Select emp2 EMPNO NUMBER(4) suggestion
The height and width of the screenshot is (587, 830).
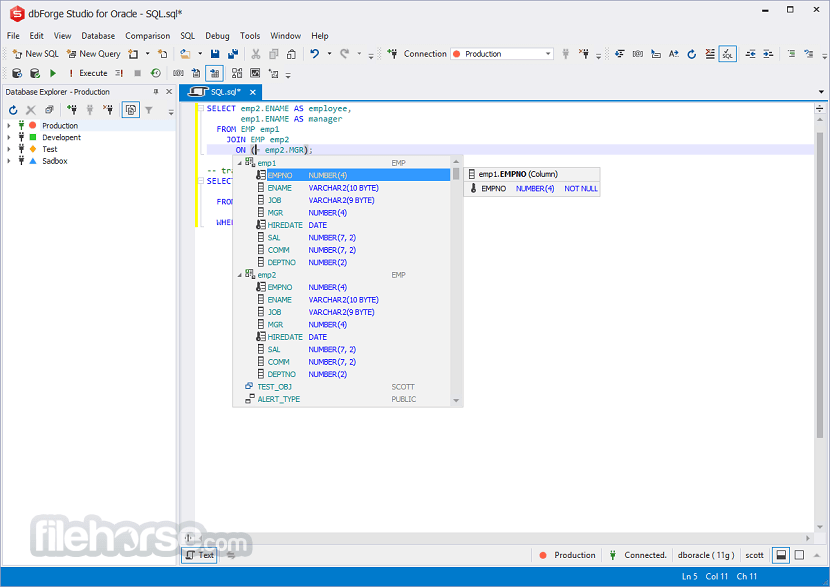[342, 287]
